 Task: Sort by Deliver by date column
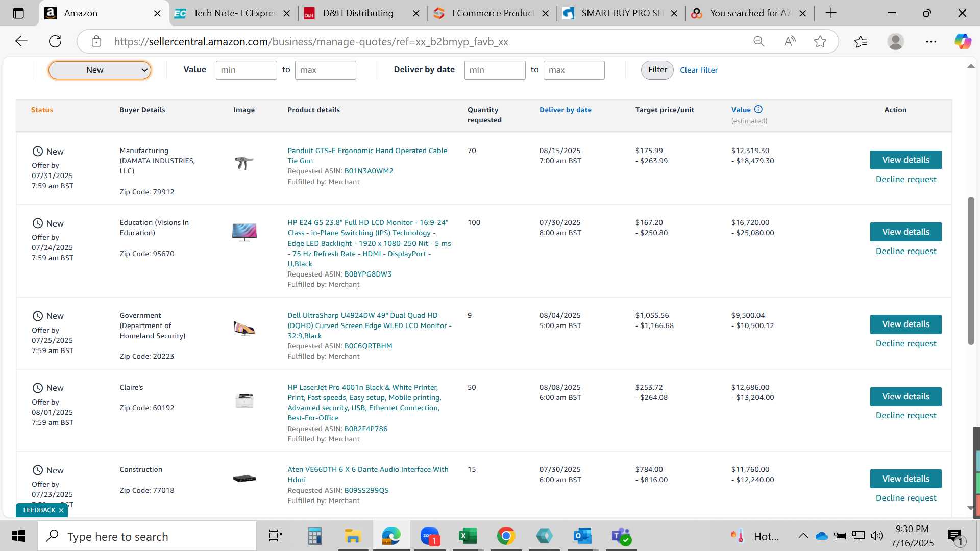click(x=565, y=110)
